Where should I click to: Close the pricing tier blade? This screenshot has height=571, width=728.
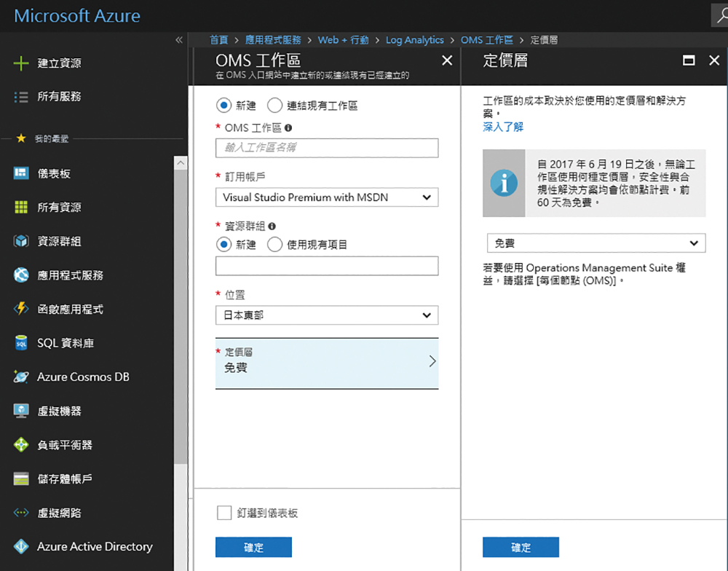pos(715,60)
